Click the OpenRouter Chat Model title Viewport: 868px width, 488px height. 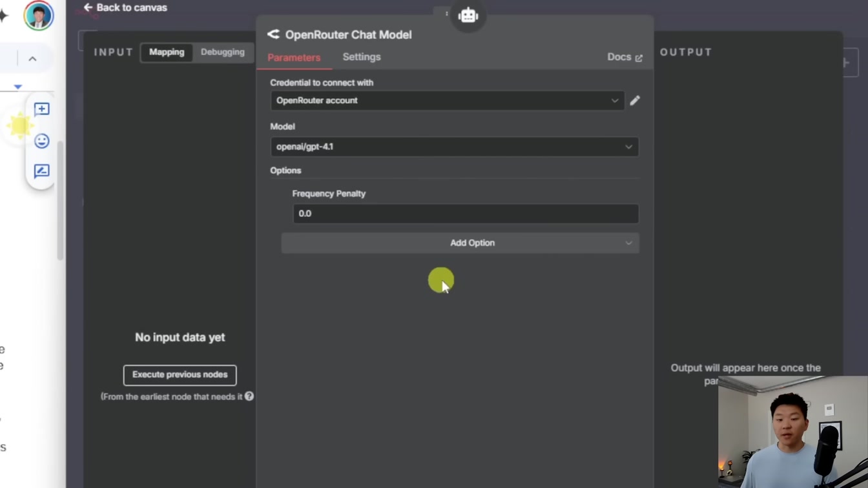click(x=348, y=35)
